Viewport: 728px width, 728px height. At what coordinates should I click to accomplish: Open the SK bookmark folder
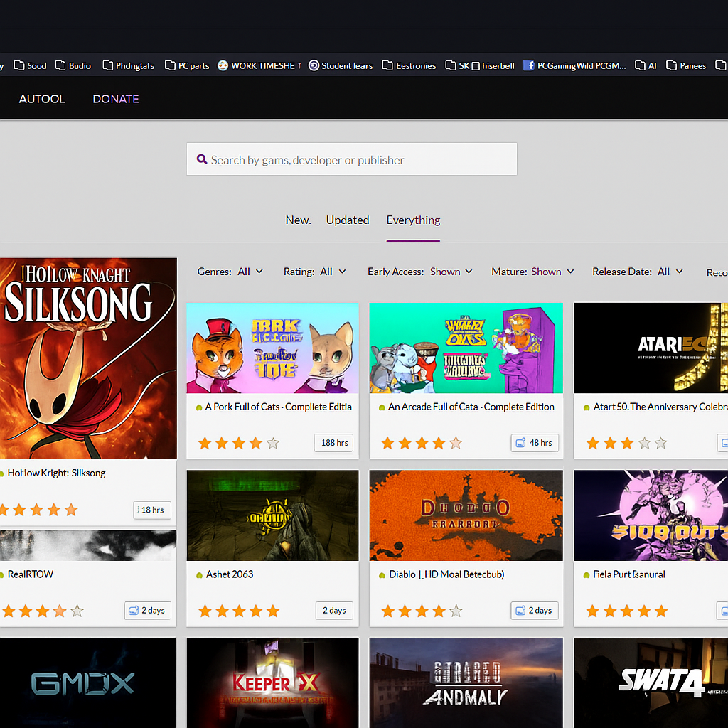point(457,65)
